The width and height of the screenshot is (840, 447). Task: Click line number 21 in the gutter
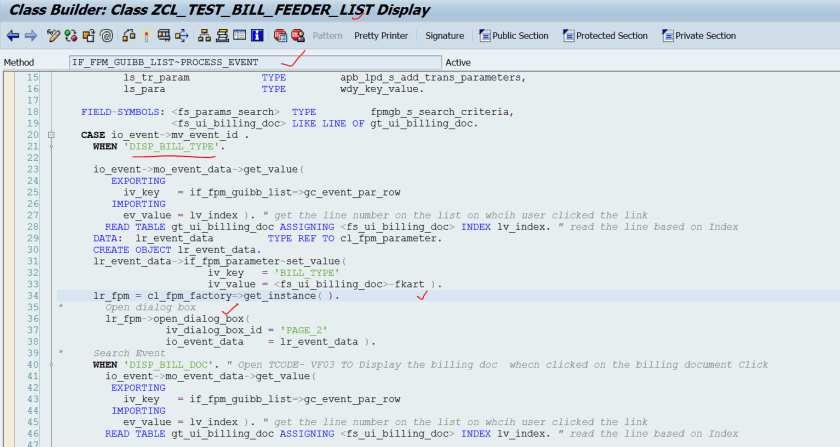coord(33,146)
